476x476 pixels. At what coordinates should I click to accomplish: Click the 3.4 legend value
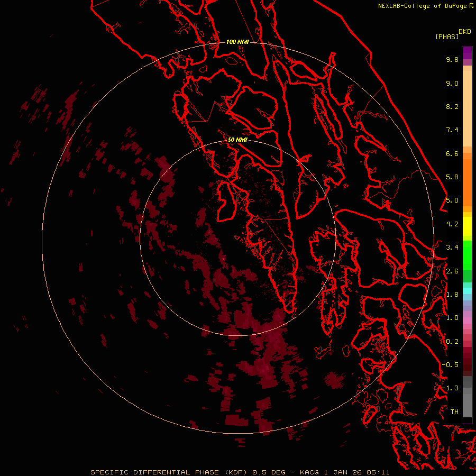click(x=452, y=248)
